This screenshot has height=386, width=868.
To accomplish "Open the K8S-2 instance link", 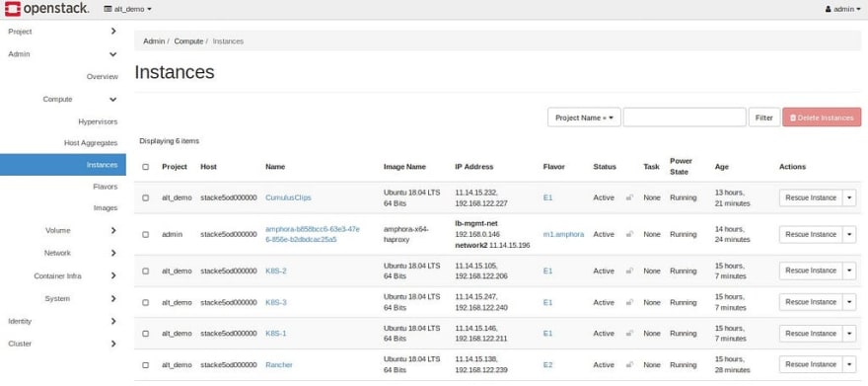I will click(x=275, y=270).
